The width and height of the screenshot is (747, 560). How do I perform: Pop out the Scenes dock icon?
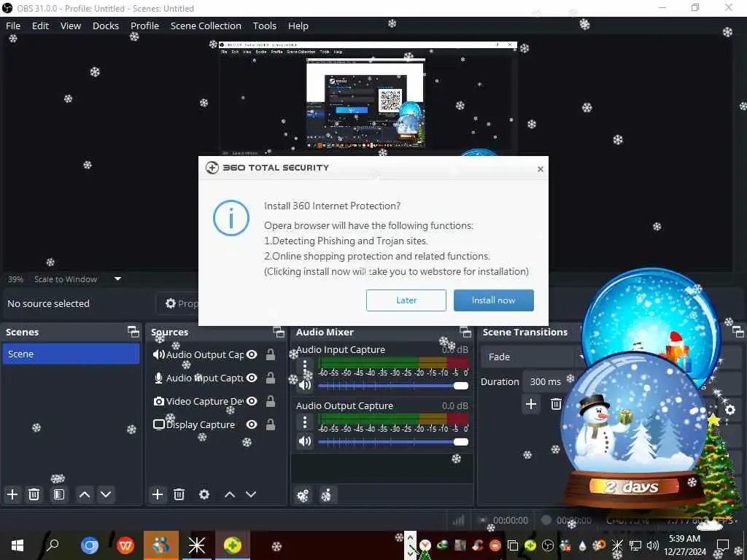133,332
